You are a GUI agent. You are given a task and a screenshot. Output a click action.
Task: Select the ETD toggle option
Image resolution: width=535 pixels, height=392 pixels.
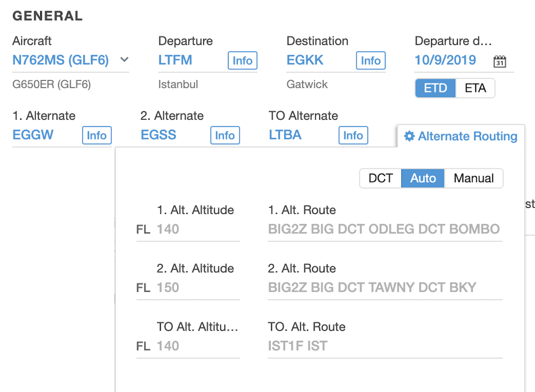435,88
